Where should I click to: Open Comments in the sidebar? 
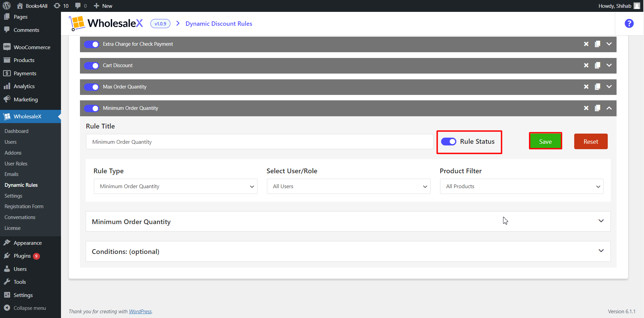[30, 30]
